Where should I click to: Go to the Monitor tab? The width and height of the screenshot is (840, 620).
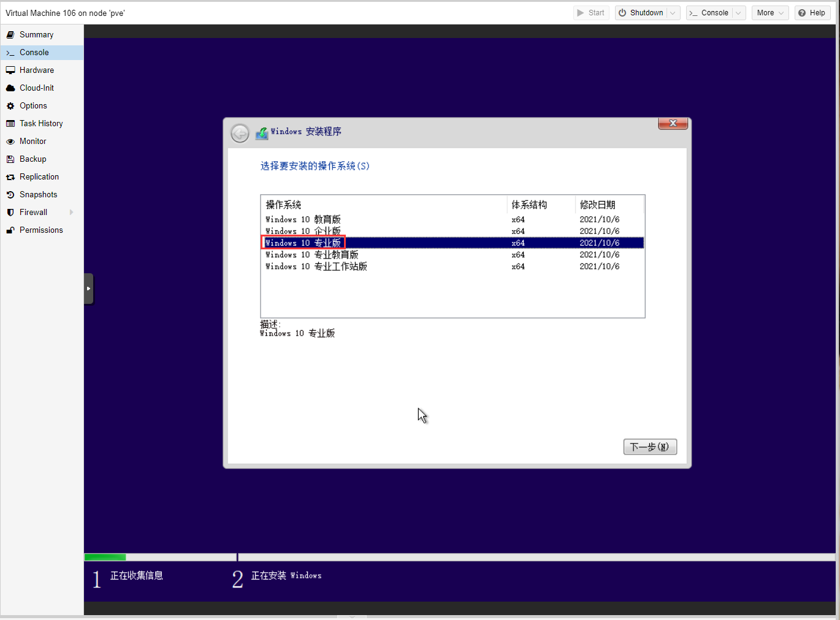(33, 142)
